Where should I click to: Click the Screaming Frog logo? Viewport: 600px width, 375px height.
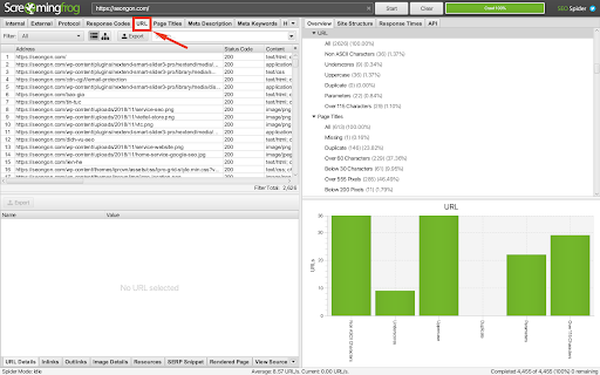point(42,8)
